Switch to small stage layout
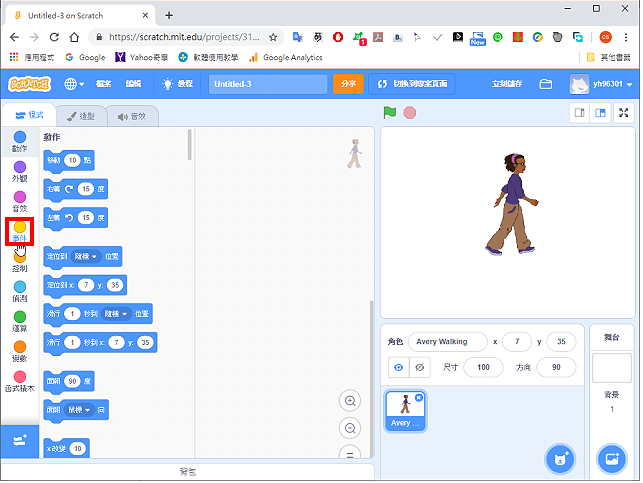The height and width of the screenshot is (483, 643). click(x=580, y=113)
